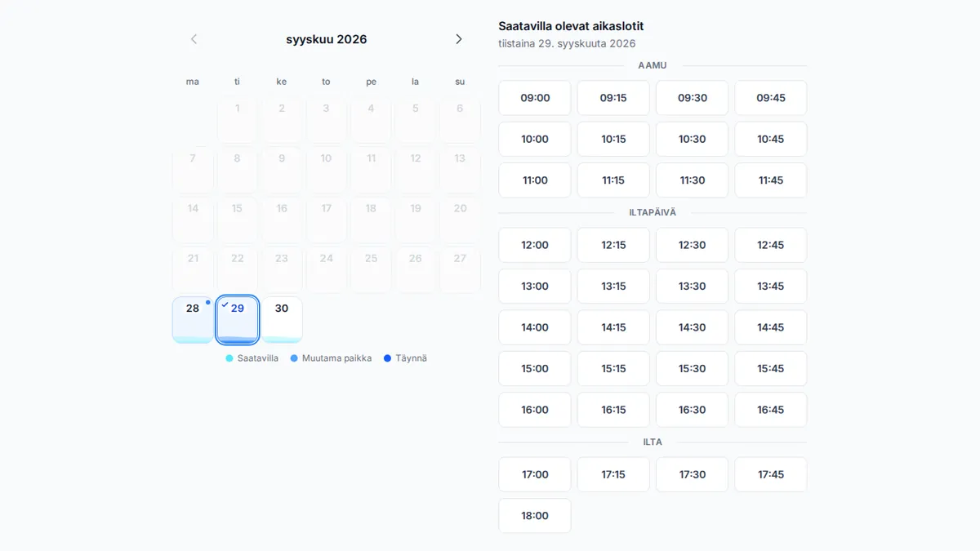Select September 28 in the calendar
980x551 pixels.
coord(193,319)
